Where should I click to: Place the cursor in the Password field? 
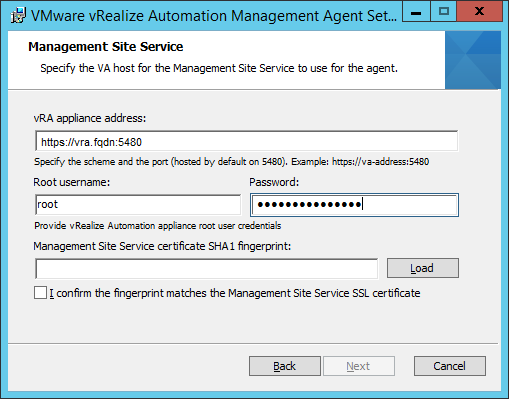coord(354,205)
